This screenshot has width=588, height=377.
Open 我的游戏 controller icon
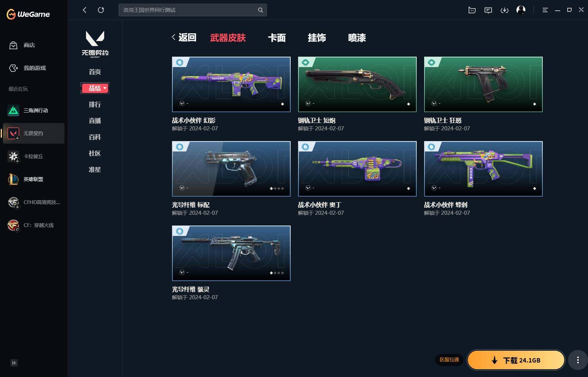[13, 68]
